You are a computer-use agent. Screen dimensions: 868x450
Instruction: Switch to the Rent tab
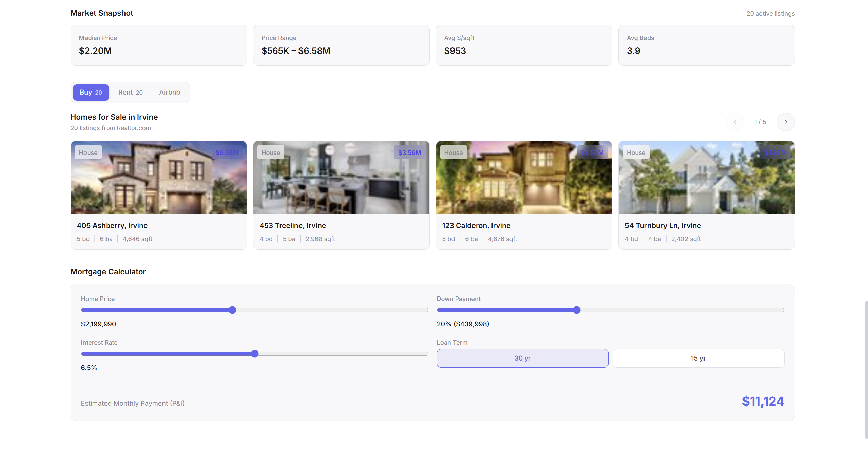click(130, 93)
